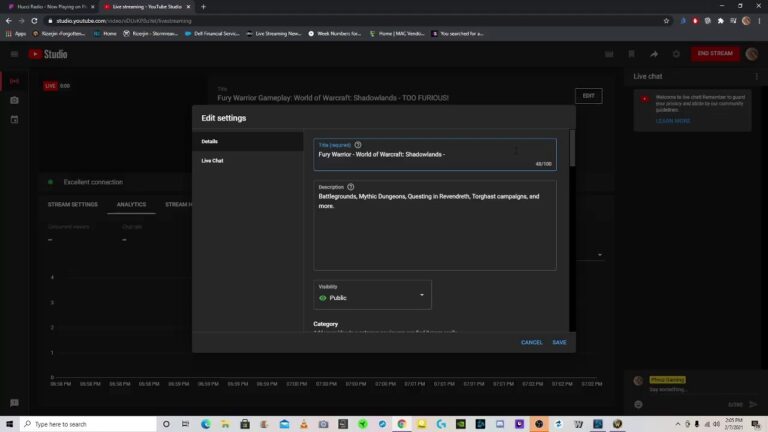
Task: Go back in Chrome browser
Action: pos(8,21)
